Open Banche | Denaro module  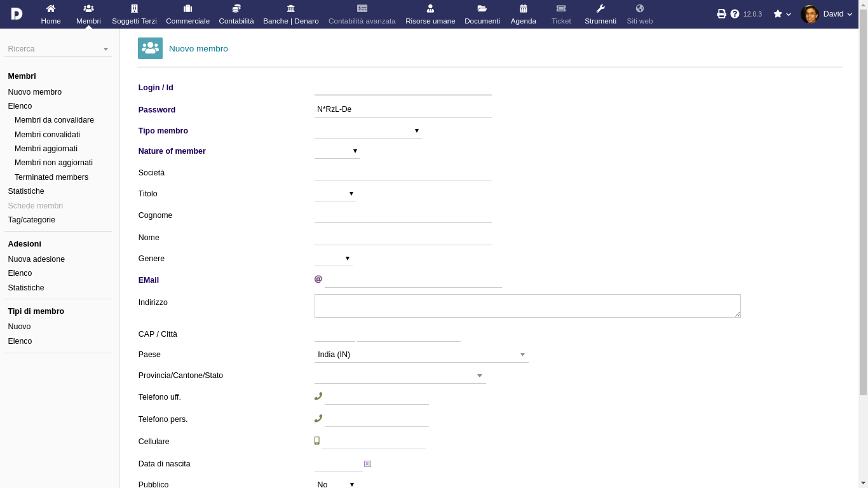point(291,14)
